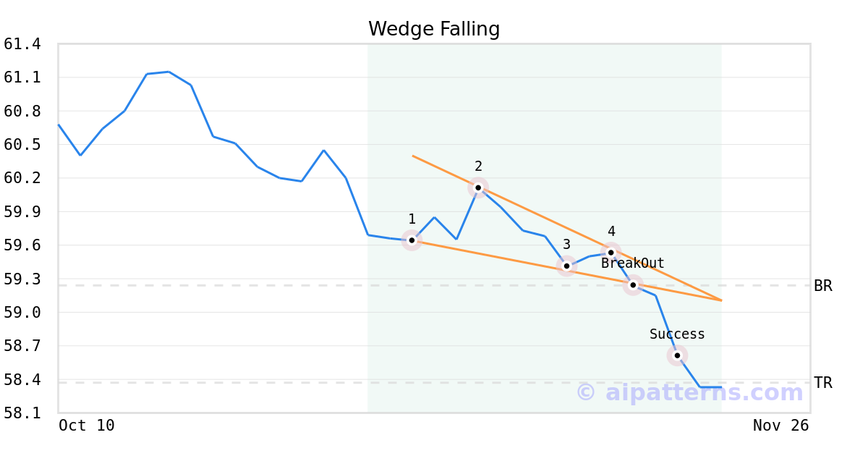Click the BR level label

coord(823,286)
